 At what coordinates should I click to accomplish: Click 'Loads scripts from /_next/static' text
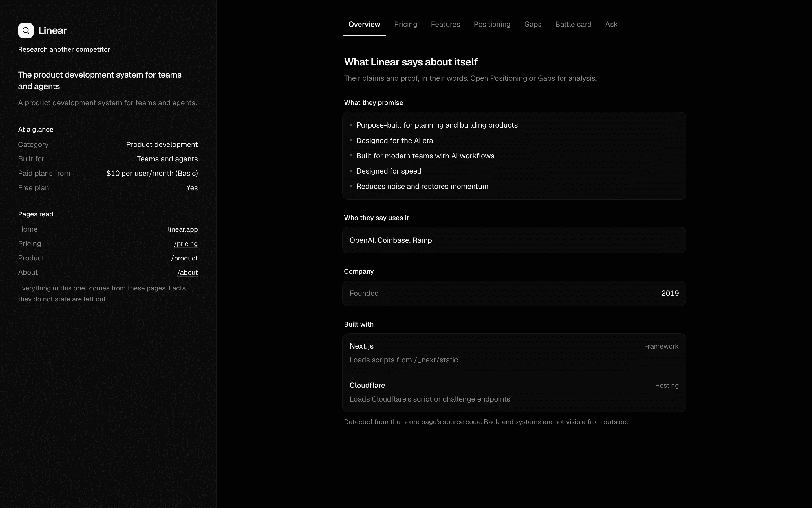tap(404, 360)
